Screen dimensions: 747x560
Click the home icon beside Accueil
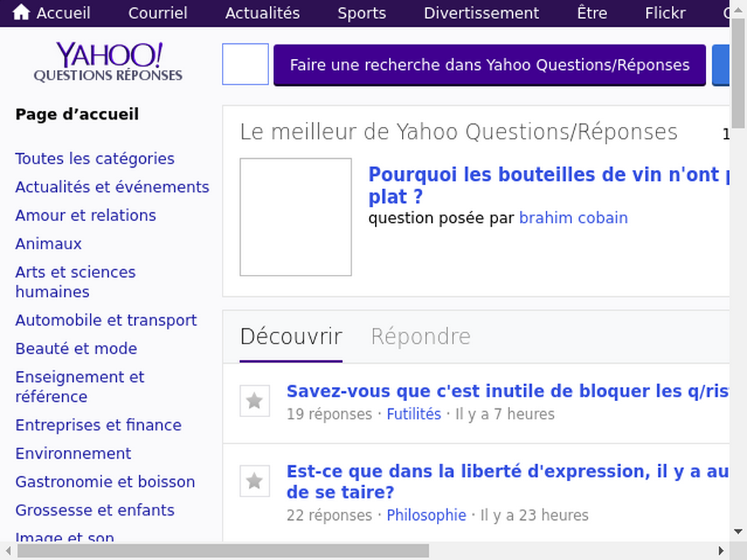21,12
